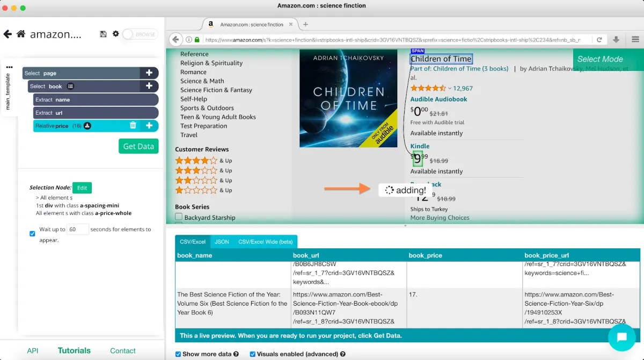Open the ParseHub home icon
The height and width of the screenshot is (360, 644).
click(x=21, y=34)
